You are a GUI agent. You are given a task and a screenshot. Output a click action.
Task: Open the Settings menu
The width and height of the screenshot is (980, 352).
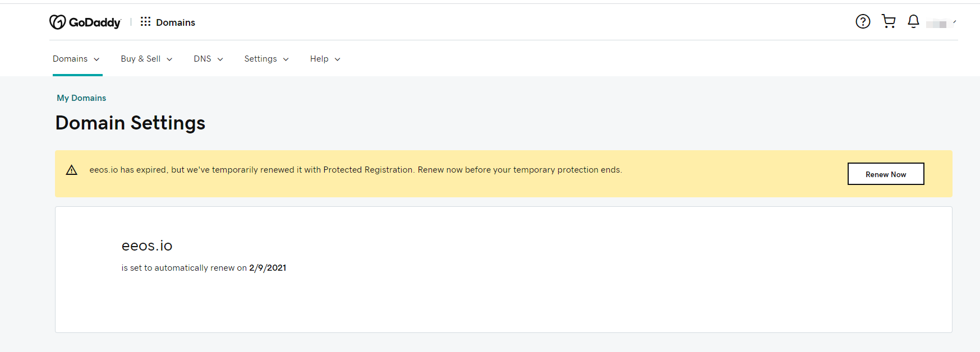pos(266,59)
